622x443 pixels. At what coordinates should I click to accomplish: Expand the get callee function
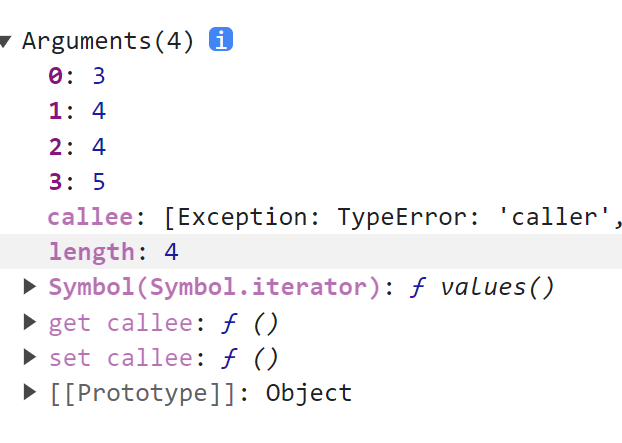coord(30,322)
